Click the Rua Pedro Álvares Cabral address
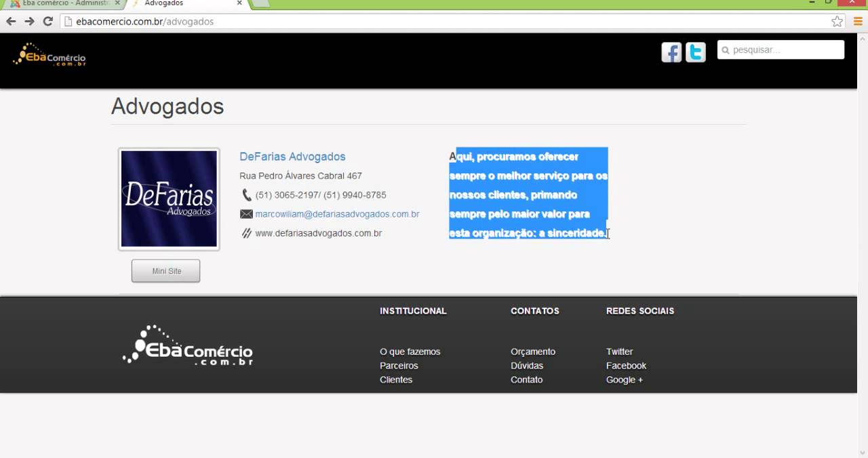The image size is (868, 458). (300, 176)
